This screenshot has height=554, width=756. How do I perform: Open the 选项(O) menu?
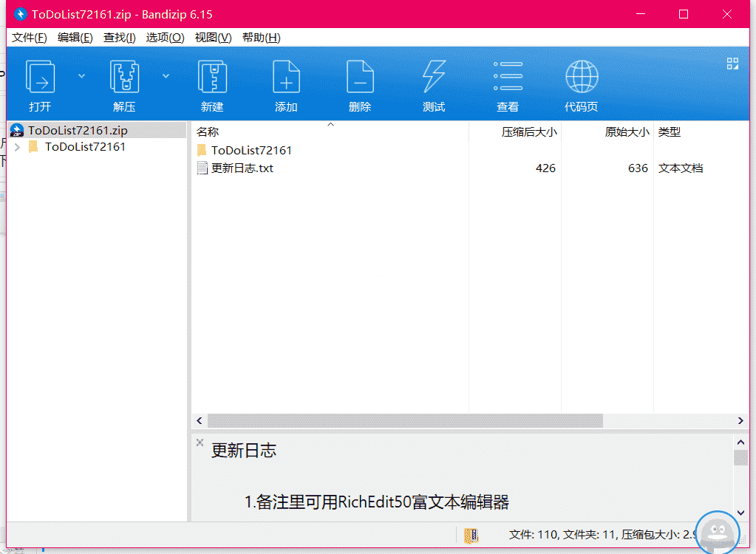(x=165, y=38)
